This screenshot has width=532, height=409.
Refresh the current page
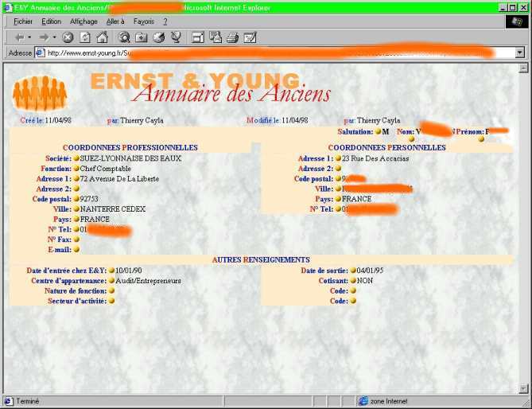84,37
